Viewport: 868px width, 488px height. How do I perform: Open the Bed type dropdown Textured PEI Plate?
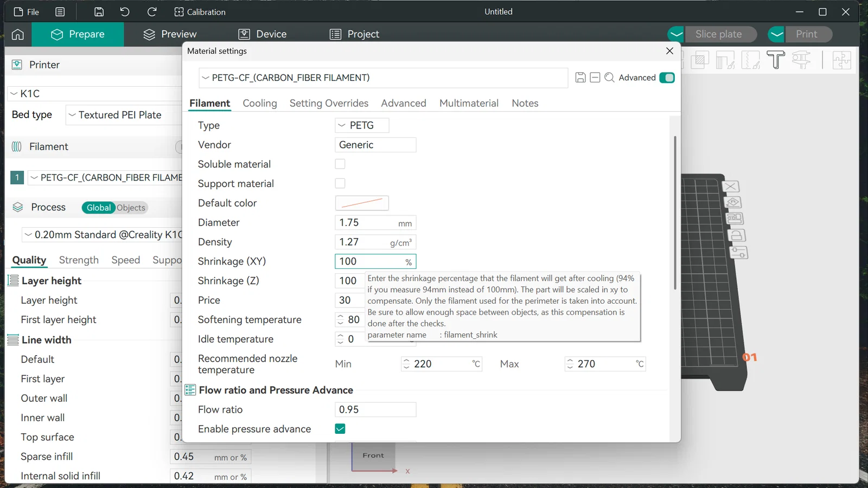coord(124,115)
